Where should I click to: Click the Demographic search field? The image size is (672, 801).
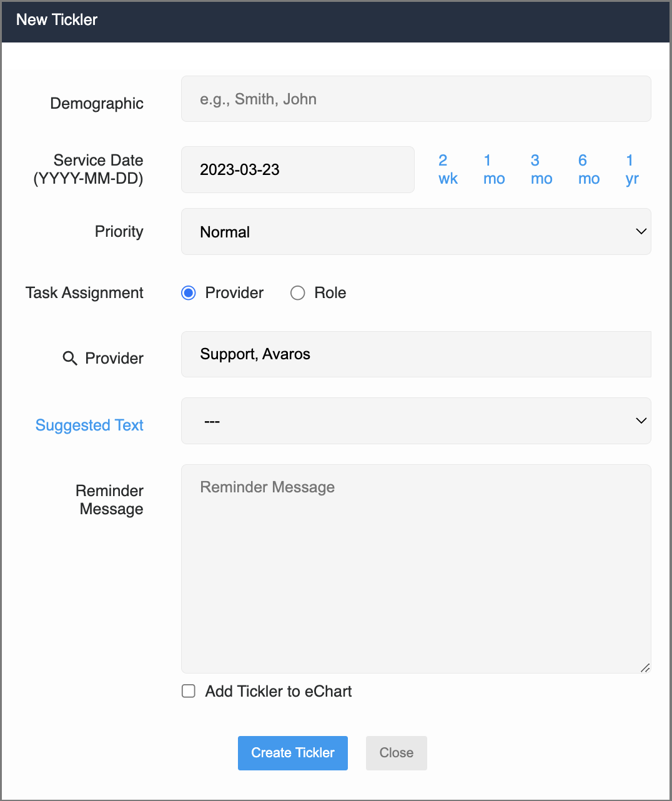416,99
